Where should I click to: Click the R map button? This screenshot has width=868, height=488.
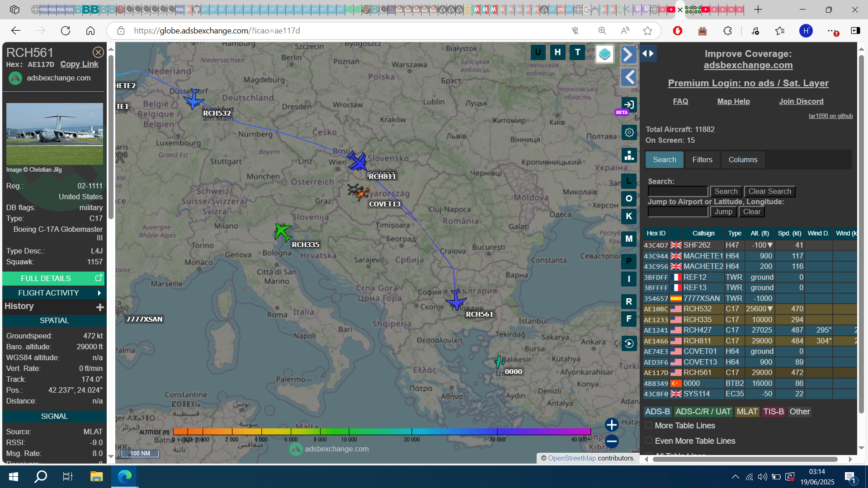click(x=629, y=301)
